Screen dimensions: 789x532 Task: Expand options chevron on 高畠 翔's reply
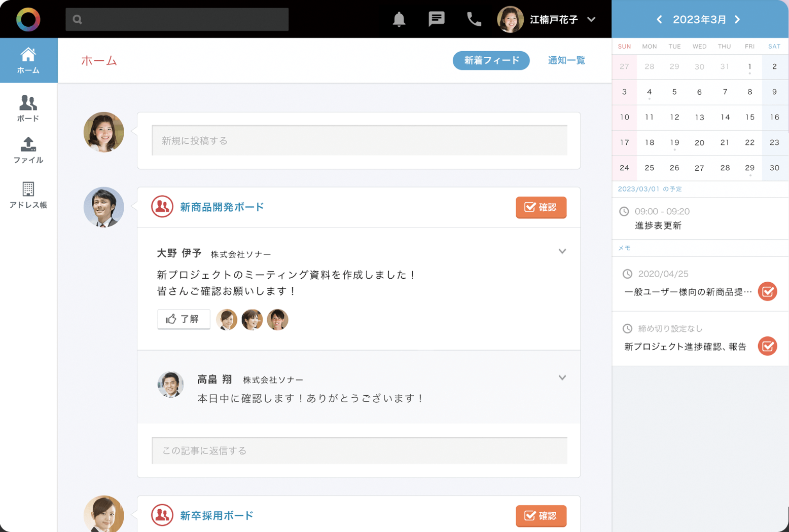tap(562, 378)
